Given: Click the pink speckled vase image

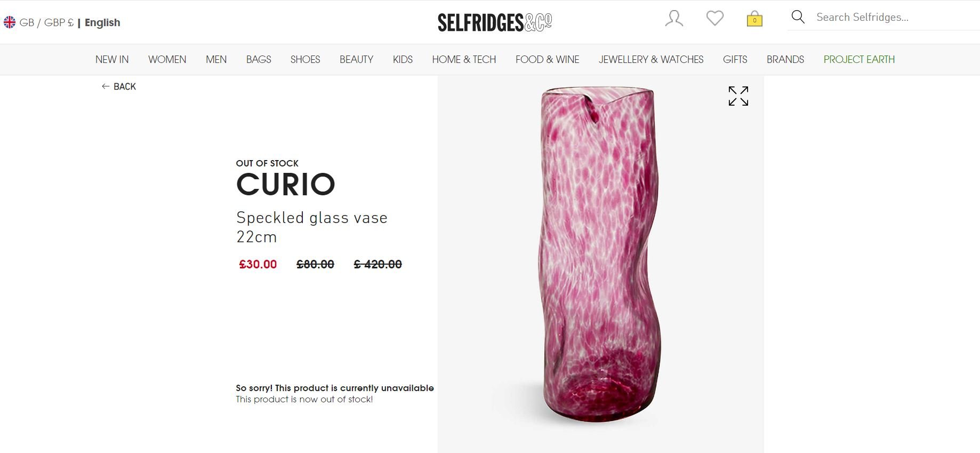Looking at the screenshot, I should pyautogui.click(x=600, y=255).
